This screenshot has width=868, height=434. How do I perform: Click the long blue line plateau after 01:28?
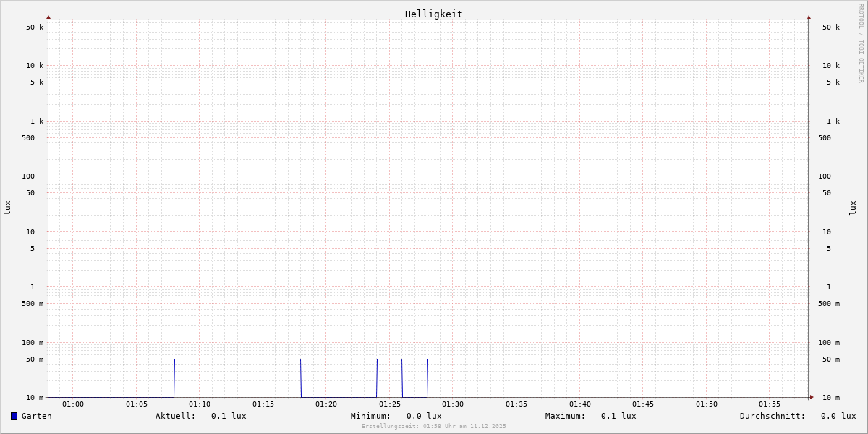coord(618,359)
